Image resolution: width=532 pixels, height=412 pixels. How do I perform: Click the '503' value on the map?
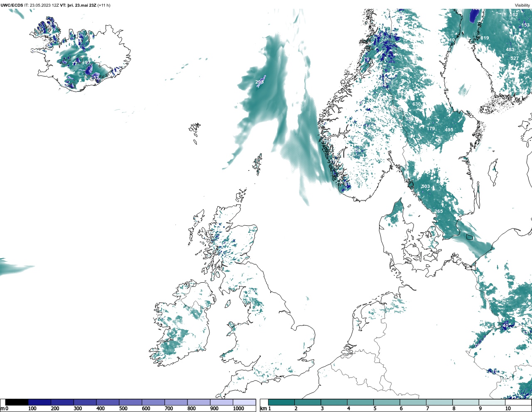click(426, 186)
